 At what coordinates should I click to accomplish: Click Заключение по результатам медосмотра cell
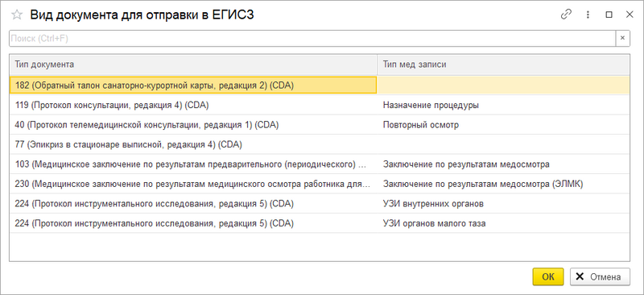[x=503, y=164]
